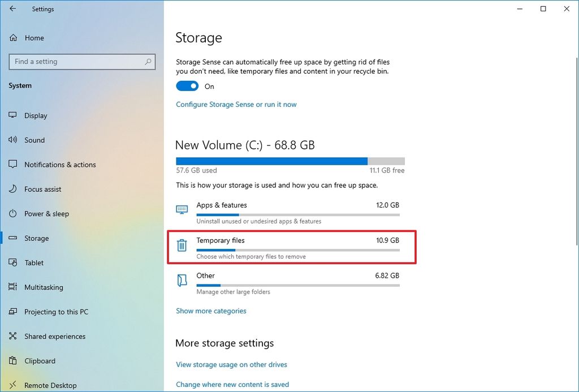Click the Projecting to this PC icon
The height and width of the screenshot is (392, 579).
pyautogui.click(x=12, y=312)
